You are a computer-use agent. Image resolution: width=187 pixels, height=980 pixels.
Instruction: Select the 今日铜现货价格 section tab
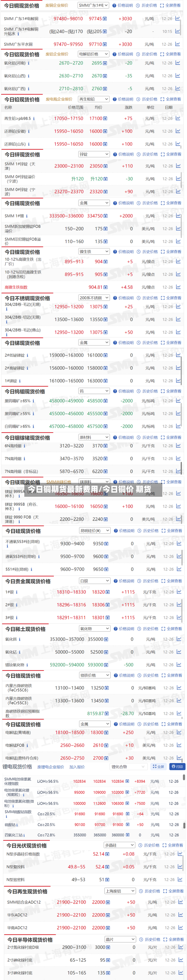click(22, 6)
